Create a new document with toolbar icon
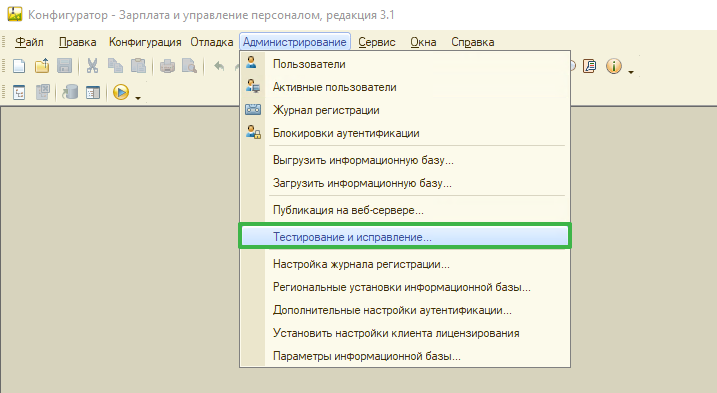The image size is (717, 393). [x=19, y=66]
